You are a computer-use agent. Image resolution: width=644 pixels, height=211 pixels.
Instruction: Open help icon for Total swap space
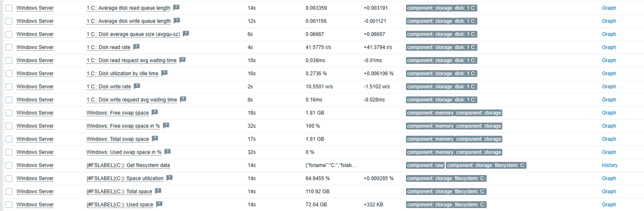tap(155, 138)
